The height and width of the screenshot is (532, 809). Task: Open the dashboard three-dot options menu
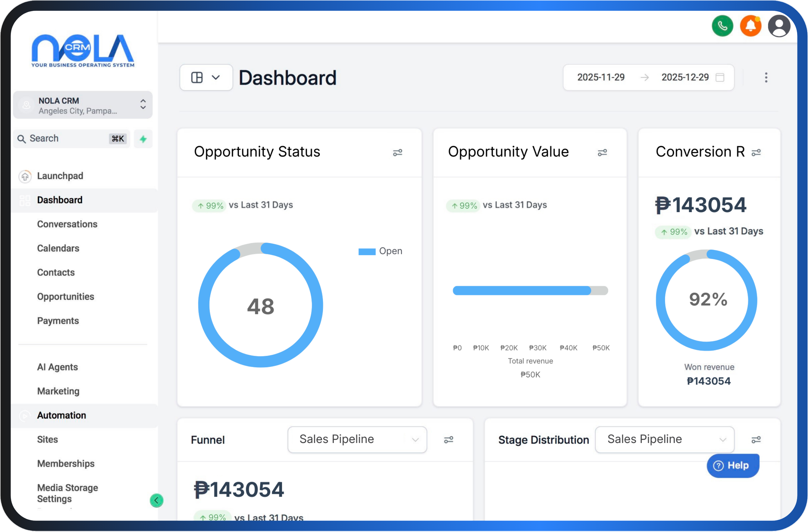[x=766, y=77]
